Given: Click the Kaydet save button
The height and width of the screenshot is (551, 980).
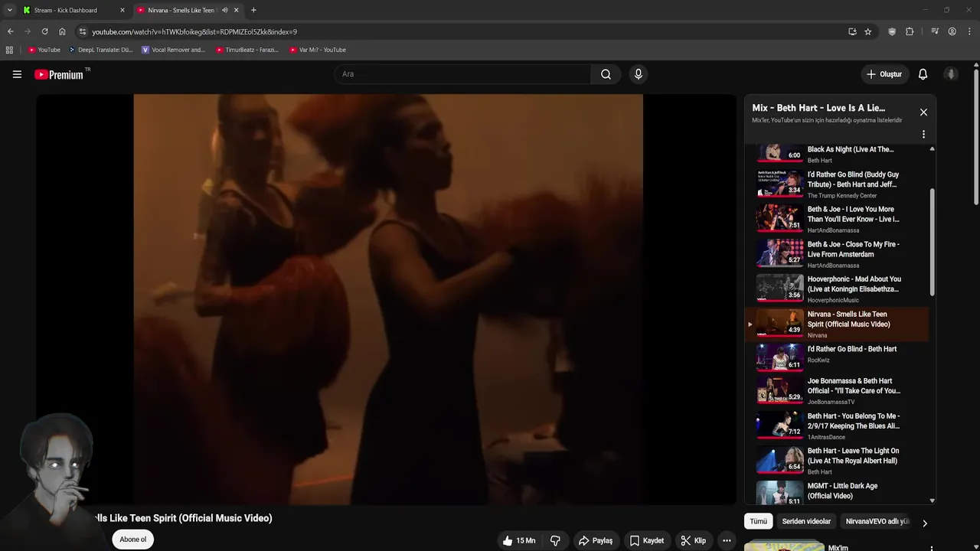Looking at the screenshot, I should click(x=646, y=540).
